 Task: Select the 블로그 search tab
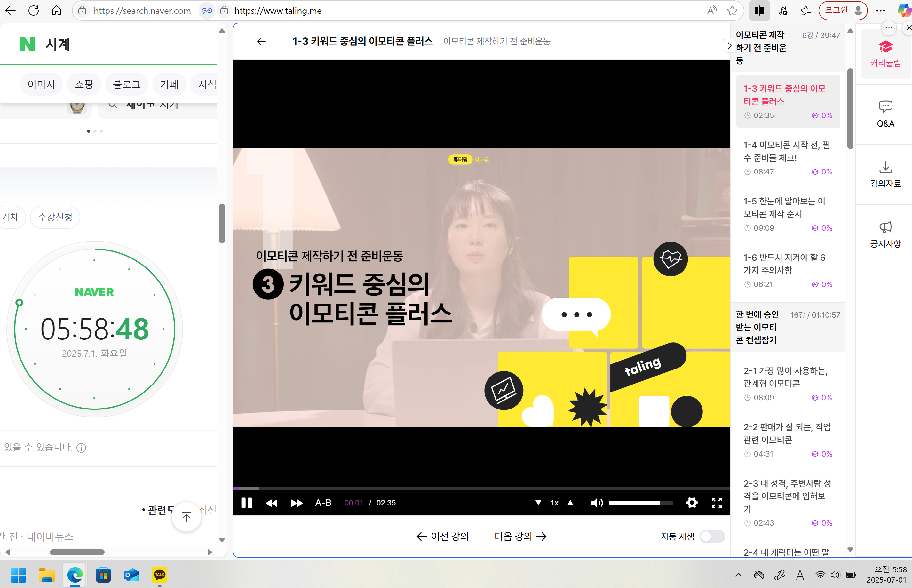(127, 84)
